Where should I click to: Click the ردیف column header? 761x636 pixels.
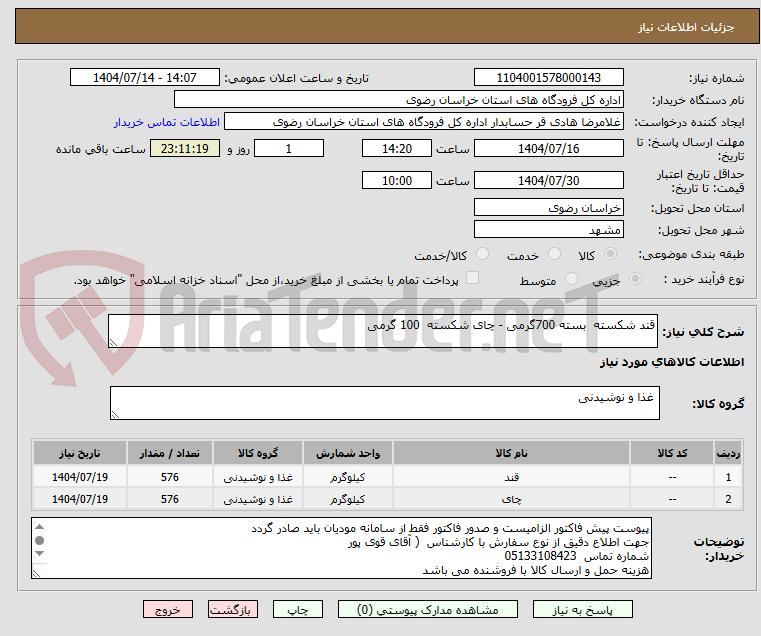pos(728,453)
